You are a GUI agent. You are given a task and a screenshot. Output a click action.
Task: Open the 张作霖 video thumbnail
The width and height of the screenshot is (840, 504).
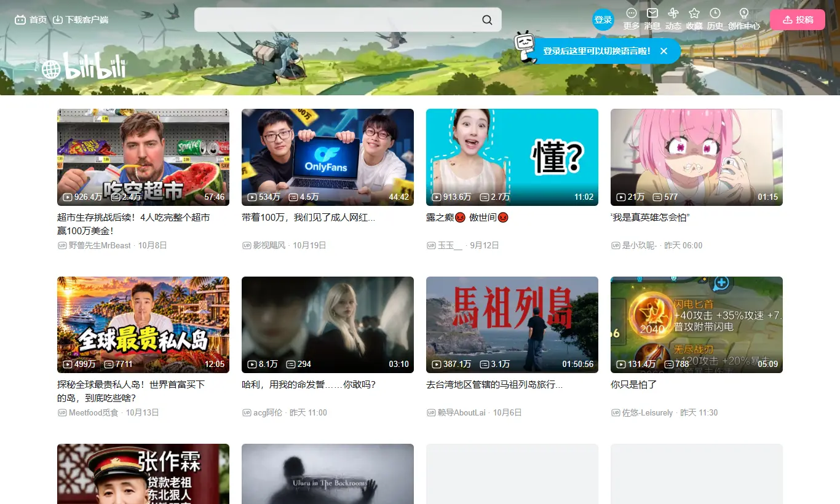tap(143, 474)
